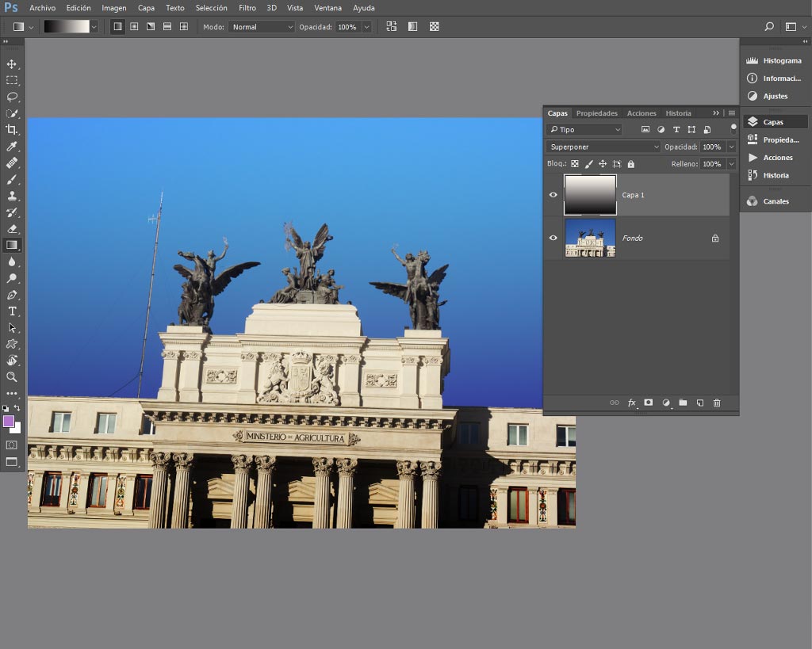Toggle lock transparent pixels
This screenshot has width=812, height=649.
click(x=575, y=164)
